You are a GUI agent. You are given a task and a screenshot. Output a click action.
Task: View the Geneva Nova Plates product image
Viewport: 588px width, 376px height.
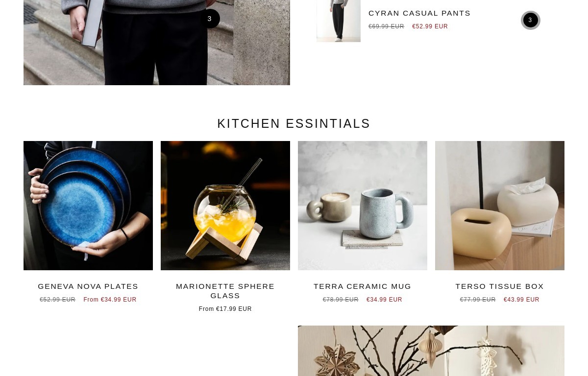click(88, 206)
